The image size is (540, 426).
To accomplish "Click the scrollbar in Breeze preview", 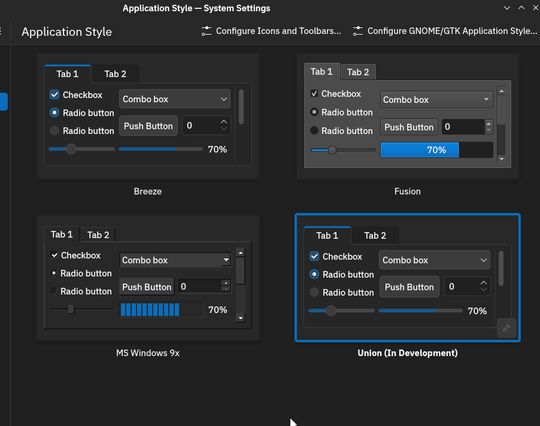I will coord(241,106).
